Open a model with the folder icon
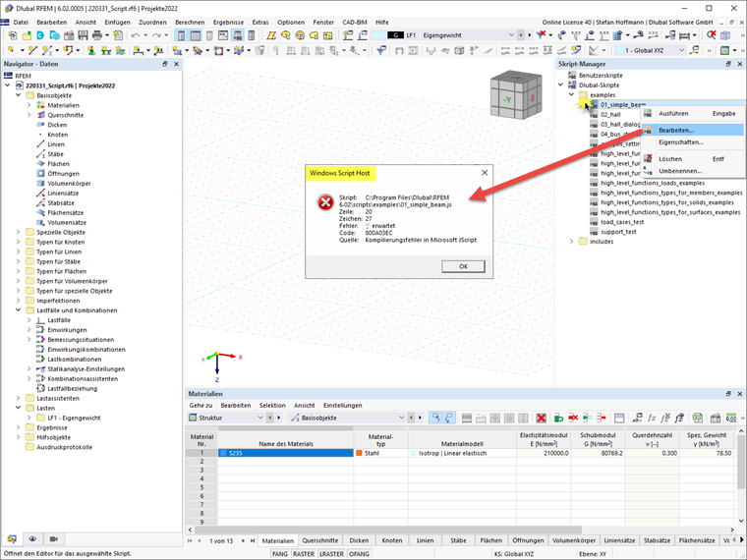Image resolution: width=747 pixels, height=560 pixels. (x=27, y=35)
